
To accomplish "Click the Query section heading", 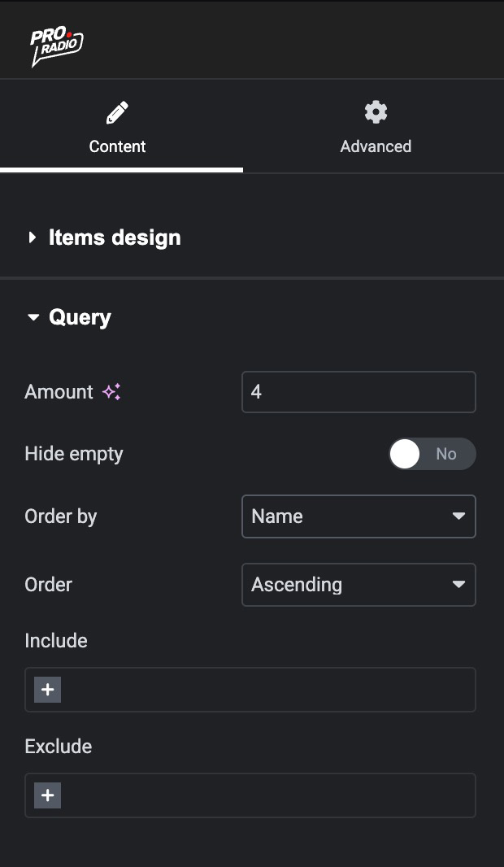I will tap(80, 317).
